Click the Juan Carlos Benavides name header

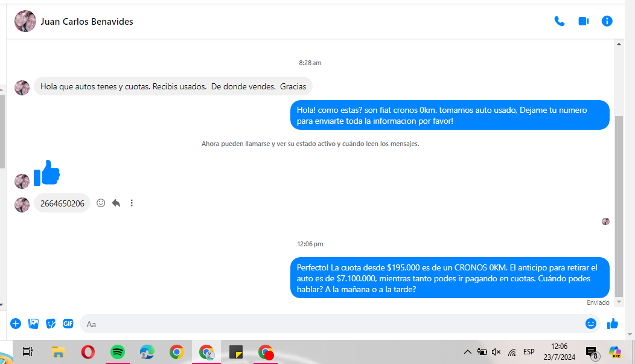[87, 22]
